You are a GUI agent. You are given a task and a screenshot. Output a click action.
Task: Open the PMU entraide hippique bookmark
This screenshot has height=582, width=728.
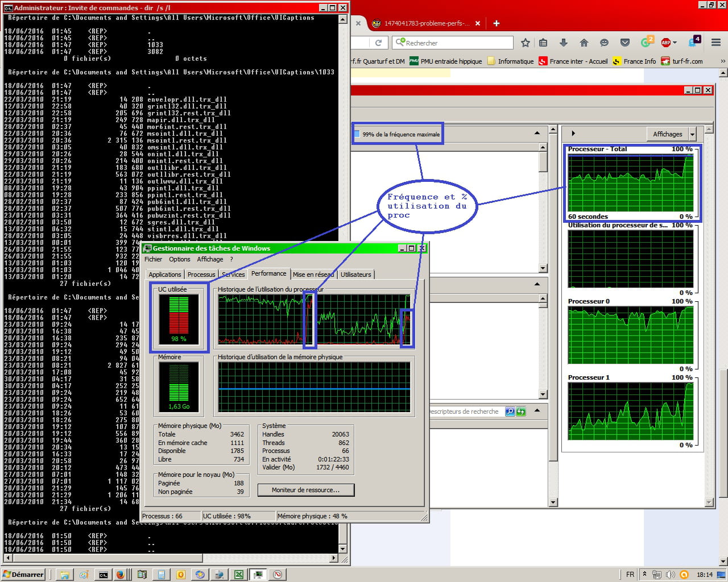coord(445,61)
